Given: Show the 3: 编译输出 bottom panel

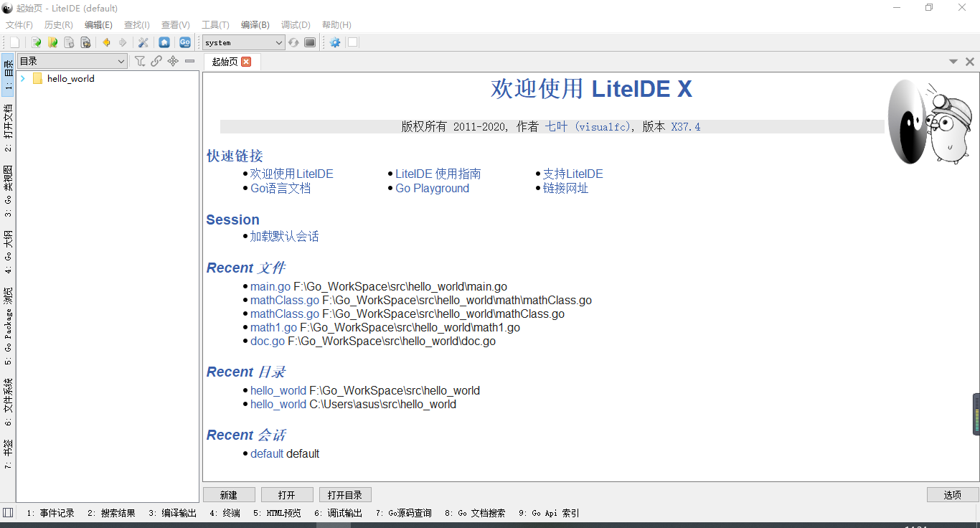Looking at the screenshot, I should pos(172,513).
